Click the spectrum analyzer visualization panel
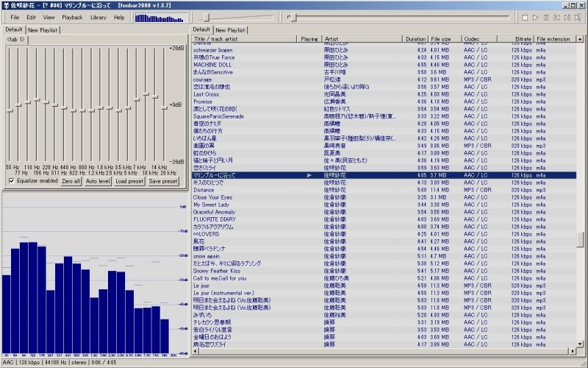This screenshot has width=588, height=368. tap(95, 275)
